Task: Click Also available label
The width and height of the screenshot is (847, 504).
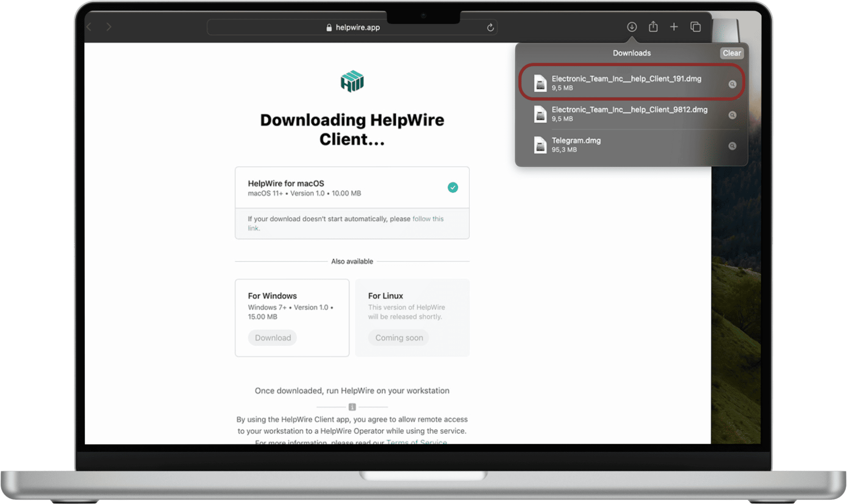Action: tap(352, 261)
